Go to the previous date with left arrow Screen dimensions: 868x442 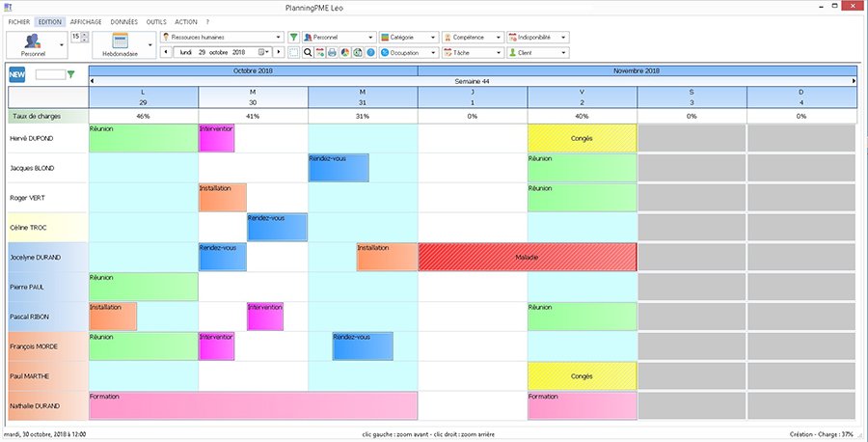165,52
